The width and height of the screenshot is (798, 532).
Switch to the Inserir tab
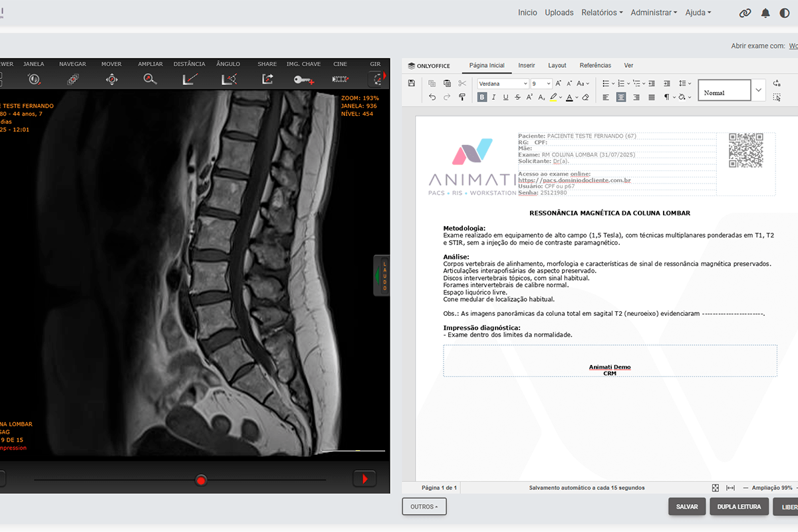pos(527,65)
